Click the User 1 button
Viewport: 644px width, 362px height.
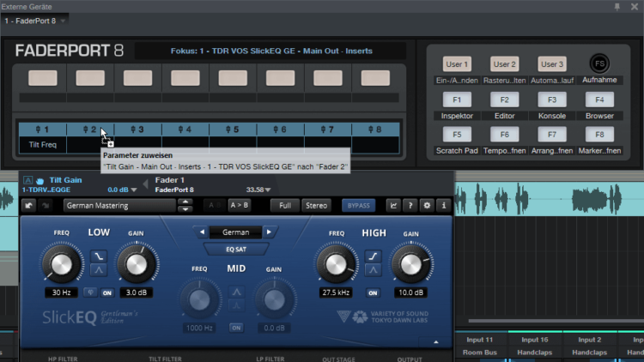(x=457, y=64)
